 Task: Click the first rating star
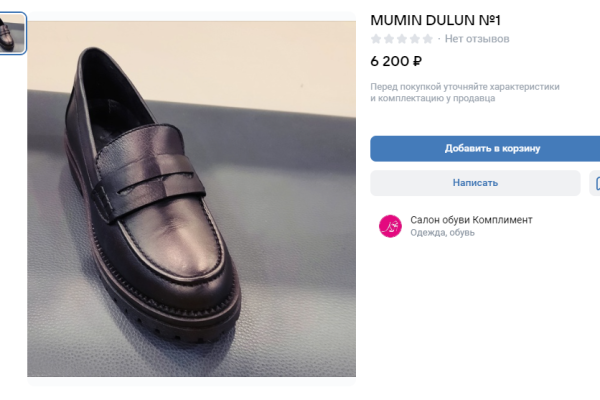click(376, 39)
